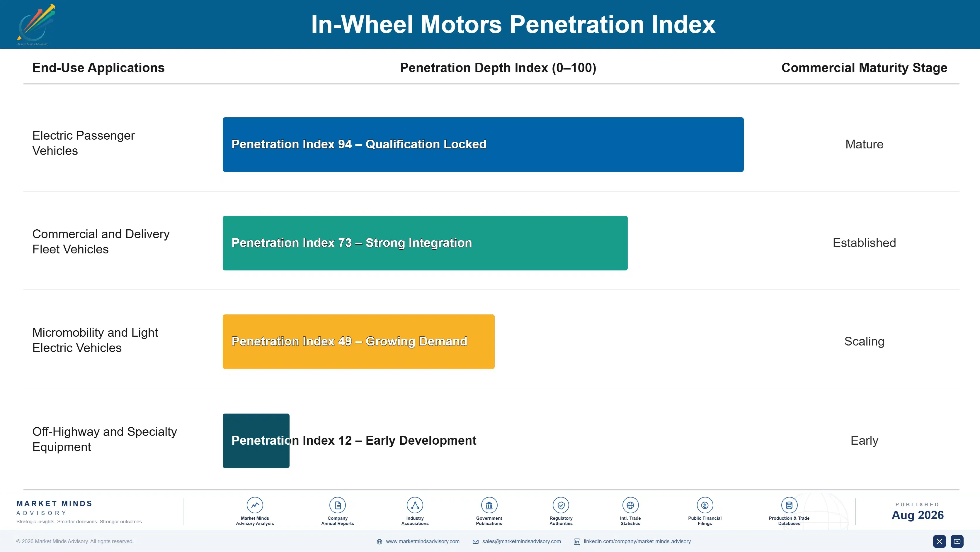Click the copyright notice in footer
980x552 pixels.
point(75,541)
